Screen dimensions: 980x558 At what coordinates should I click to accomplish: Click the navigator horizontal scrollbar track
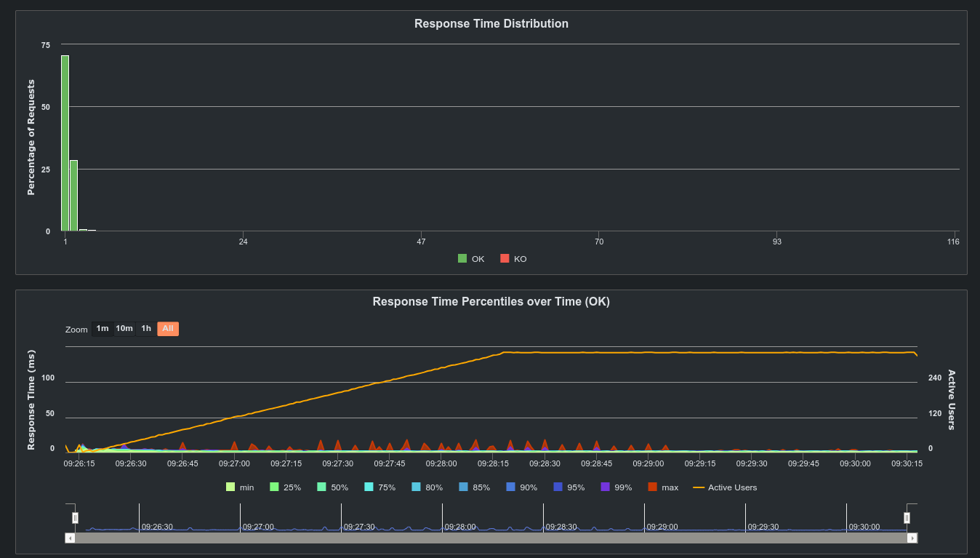pyautogui.click(x=491, y=538)
